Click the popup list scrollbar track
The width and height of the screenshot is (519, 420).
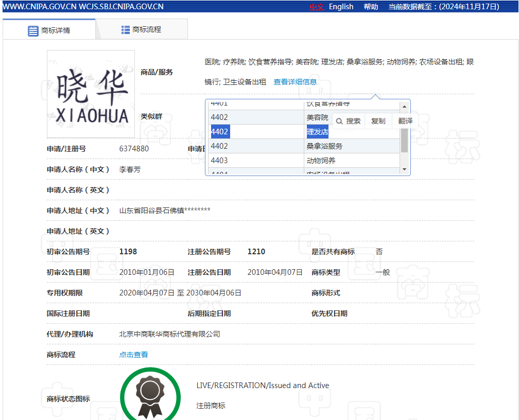tap(405, 139)
